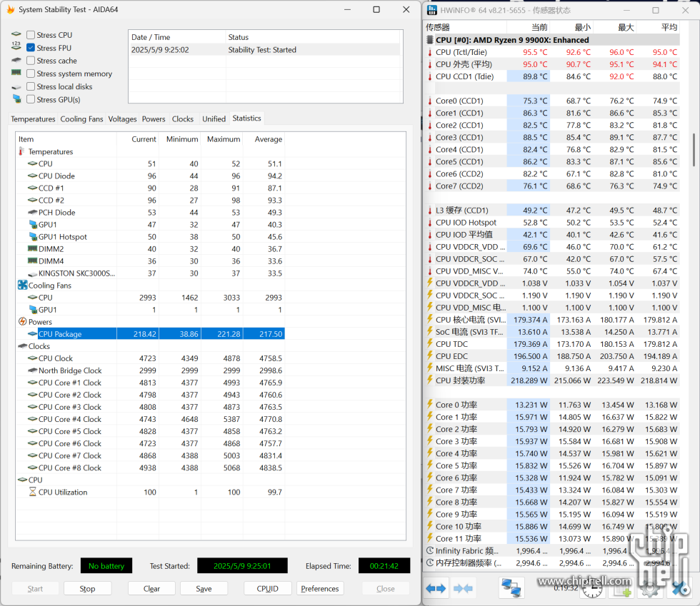The image size is (700, 606).
Task: Tick the Stress local disks checkbox
Action: tap(31, 86)
